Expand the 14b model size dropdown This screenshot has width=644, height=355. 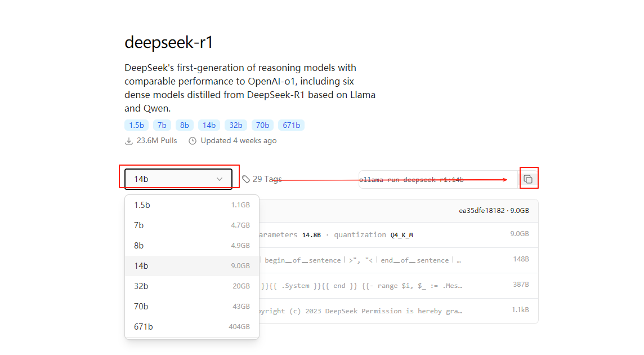tap(178, 179)
